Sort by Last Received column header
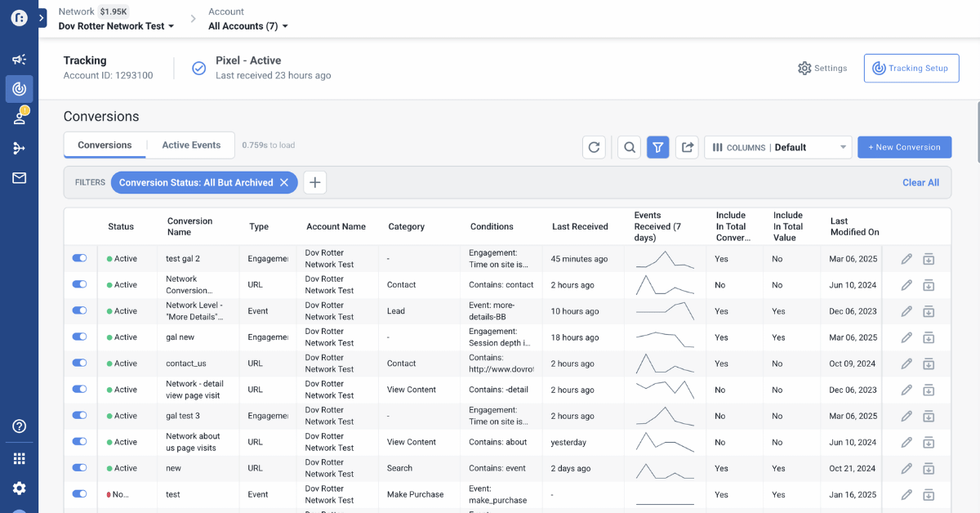The height and width of the screenshot is (513, 980). (580, 226)
